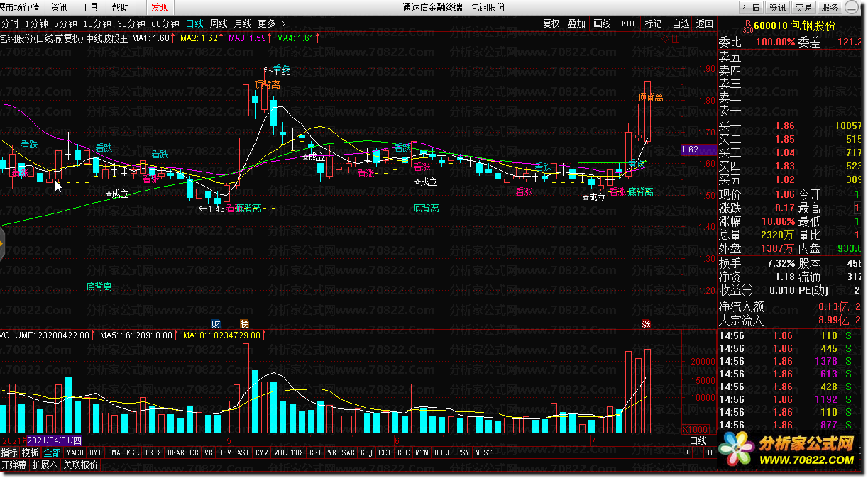Click the red square icon at chart corner
The width and height of the screenshot is (868, 478).
point(674,39)
